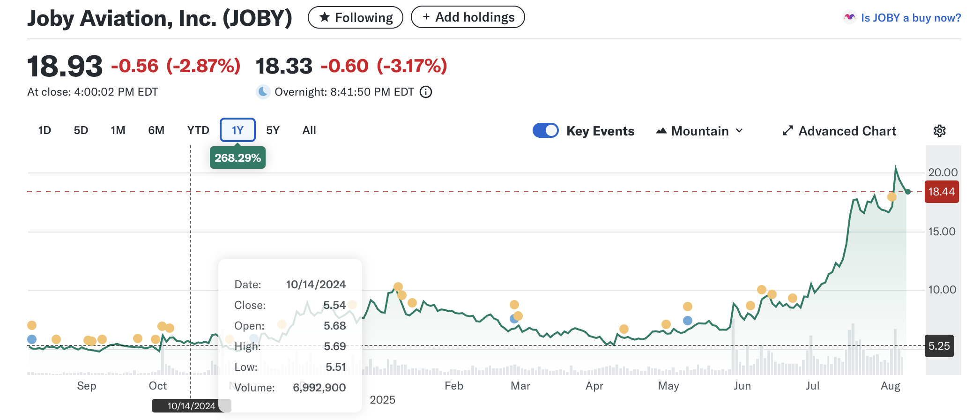Click the 10/14/2024 date marker on axis

191,406
